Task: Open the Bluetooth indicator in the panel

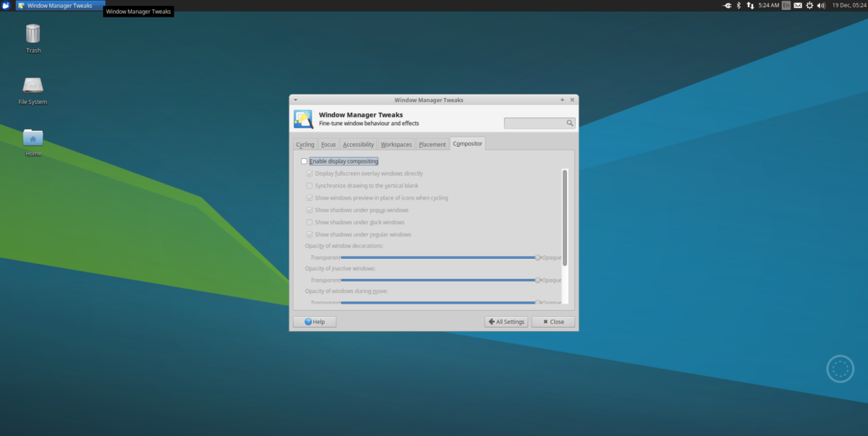Action: (739, 5)
